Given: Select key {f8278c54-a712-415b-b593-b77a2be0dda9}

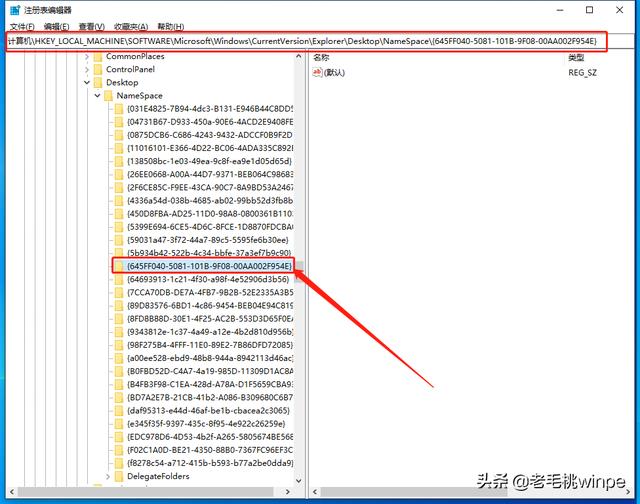Looking at the screenshot, I should tap(210, 463).
